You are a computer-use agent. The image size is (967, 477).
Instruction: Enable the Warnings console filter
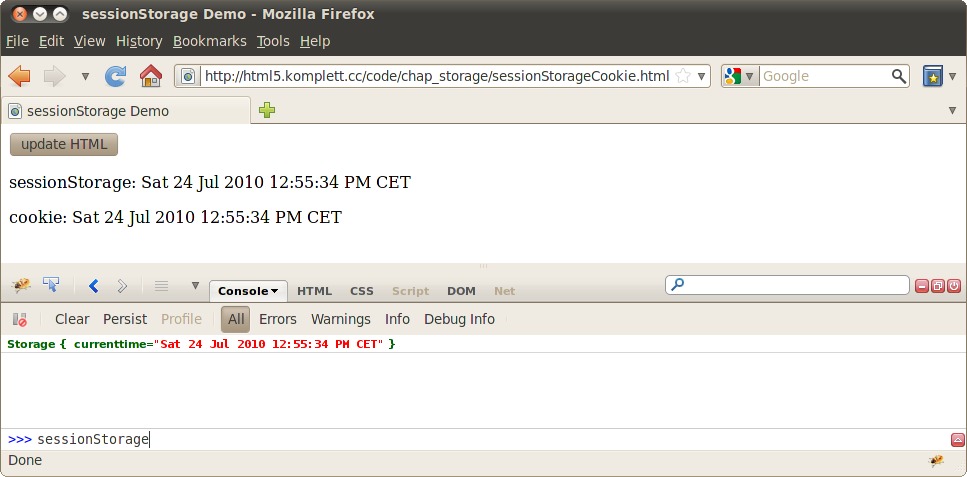(341, 319)
